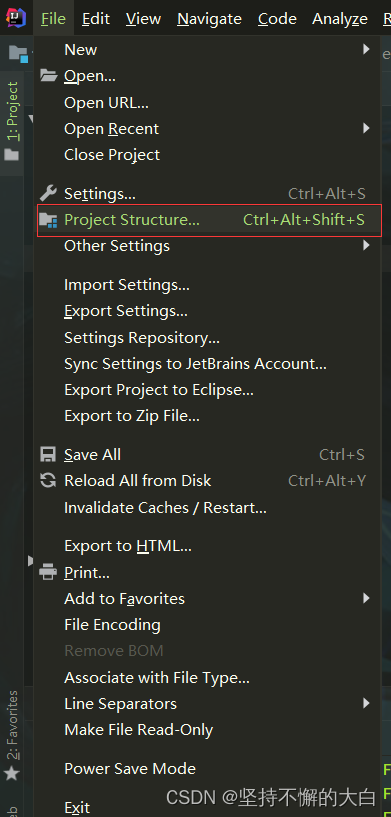The height and width of the screenshot is (817, 391).
Task: Click the open folder icon beside Open
Action: [x=48, y=76]
